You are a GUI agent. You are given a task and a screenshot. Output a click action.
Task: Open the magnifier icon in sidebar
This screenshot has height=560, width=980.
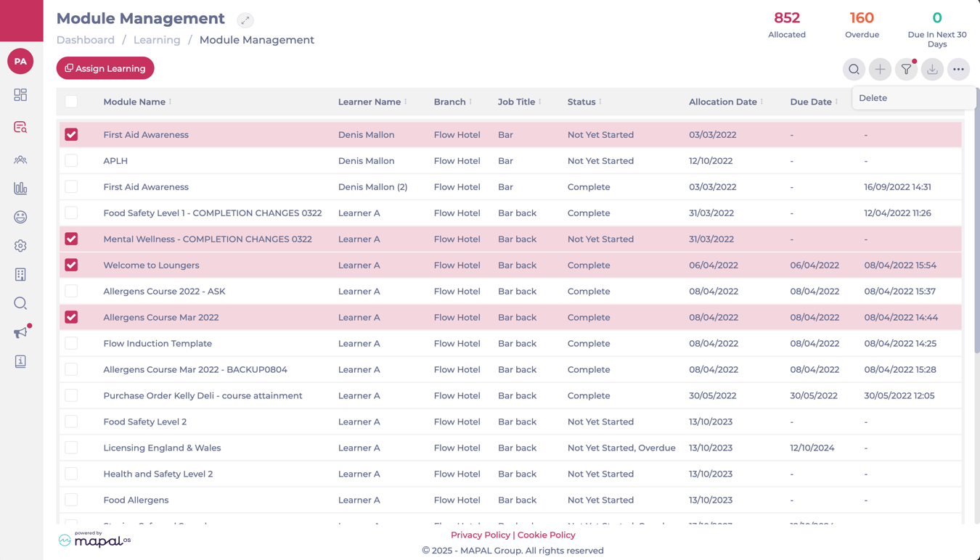(20, 303)
